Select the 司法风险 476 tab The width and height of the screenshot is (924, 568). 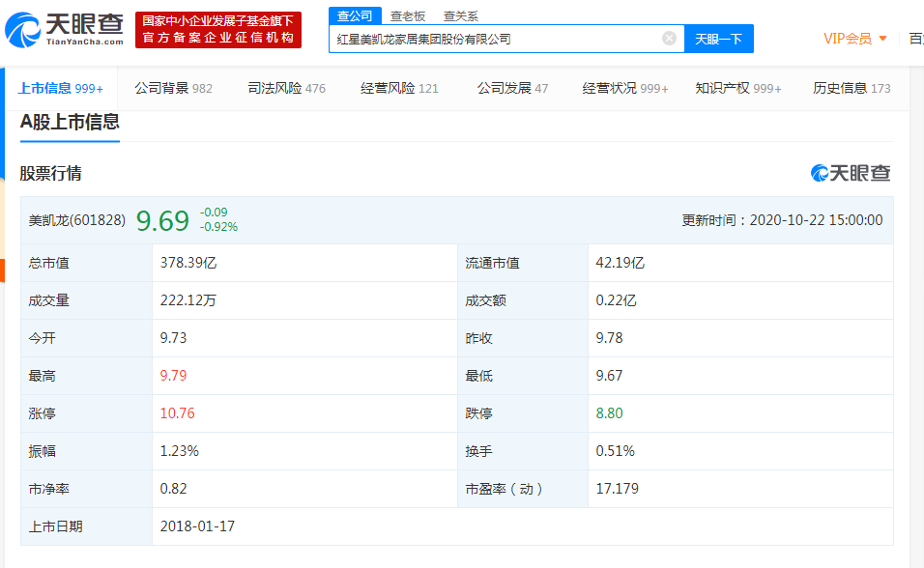(x=286, y=88)
